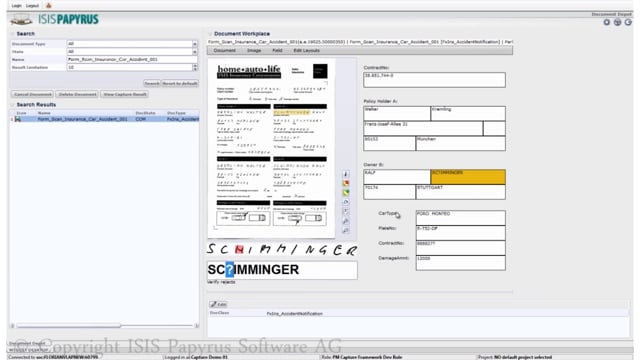Open the Document Type dropdown

195,44
